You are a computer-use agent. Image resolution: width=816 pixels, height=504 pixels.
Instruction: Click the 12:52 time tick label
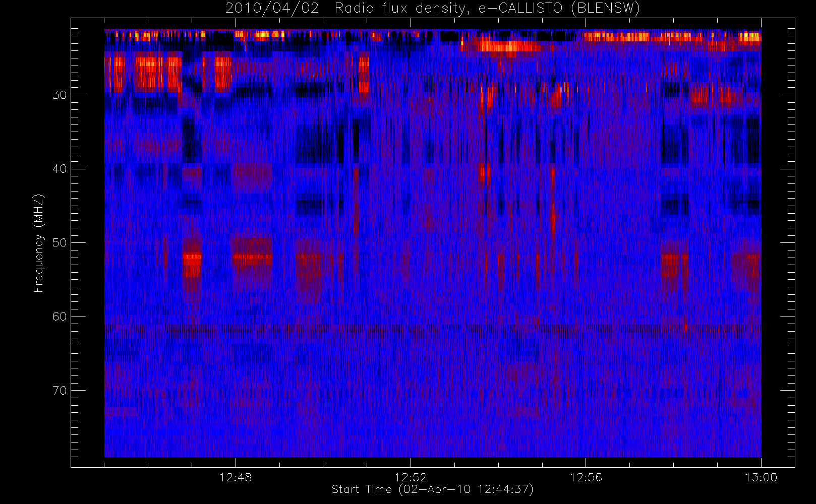[411, 477]
